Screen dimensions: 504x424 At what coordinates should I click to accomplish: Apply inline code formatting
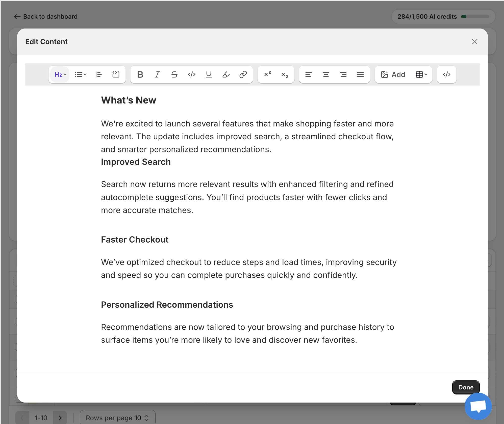pyautogui.click(x=192, y=74)
